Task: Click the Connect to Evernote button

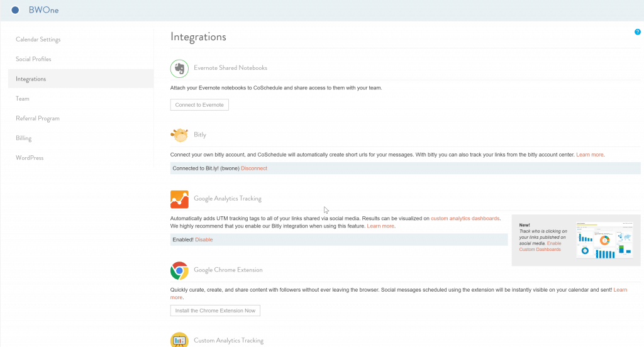Action: coord(199,105)
